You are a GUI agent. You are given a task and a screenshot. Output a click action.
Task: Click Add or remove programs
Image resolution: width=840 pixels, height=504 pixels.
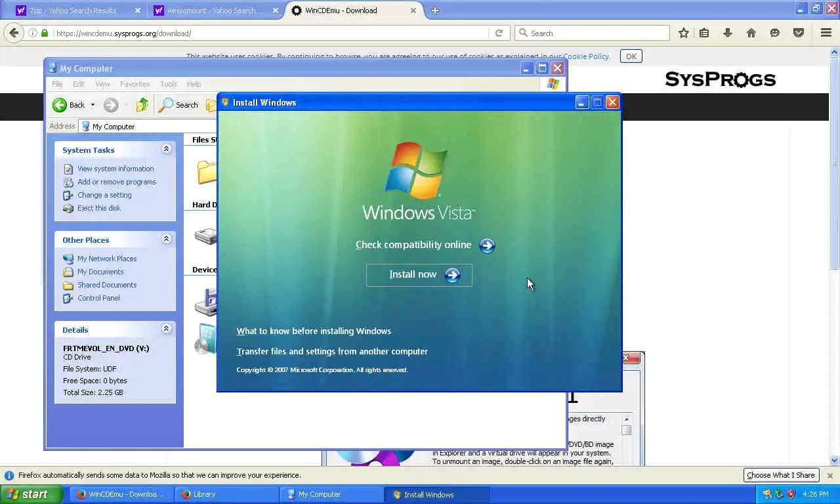coord(117,182)
